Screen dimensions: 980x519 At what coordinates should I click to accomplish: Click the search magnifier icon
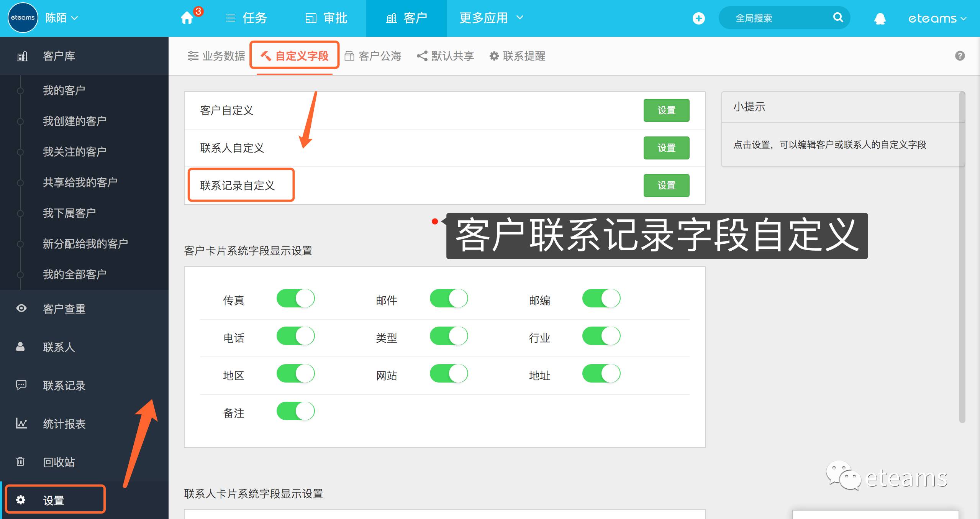[838, 17]
